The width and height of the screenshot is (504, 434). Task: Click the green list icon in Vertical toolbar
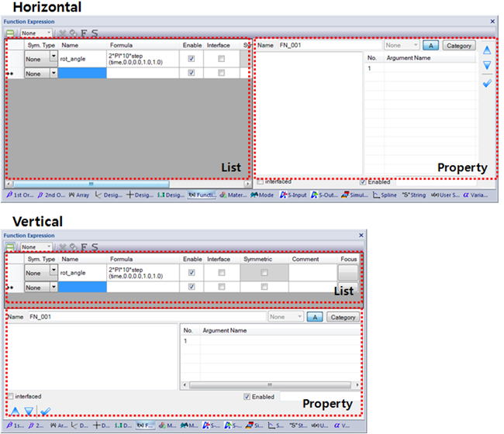(x=10, y=247)
